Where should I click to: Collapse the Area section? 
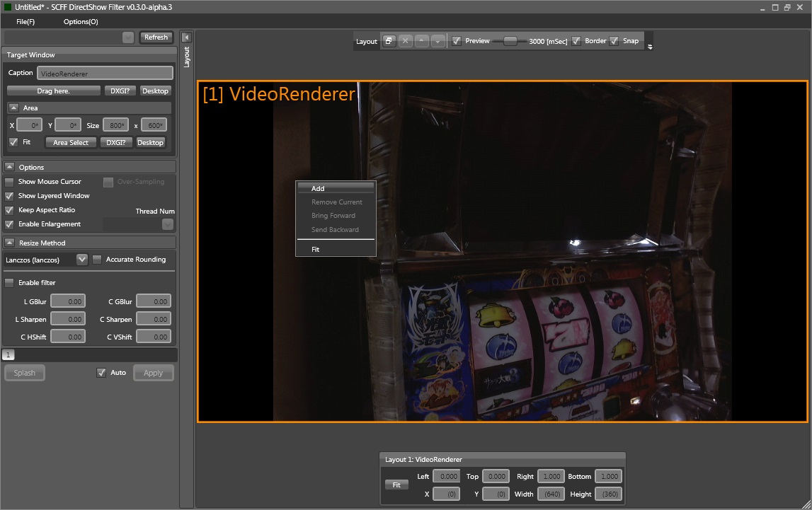pyautogui.click(x=14, y=108)
